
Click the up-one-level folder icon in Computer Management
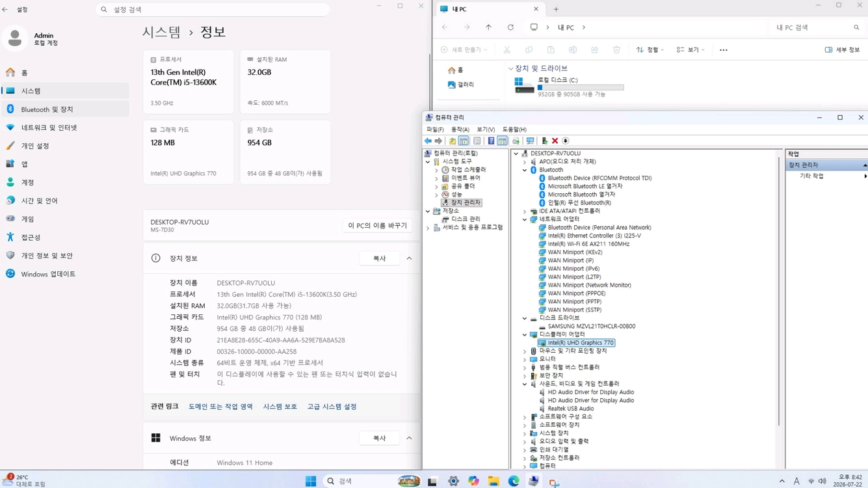pyautogui.click(x=453, y=141)
